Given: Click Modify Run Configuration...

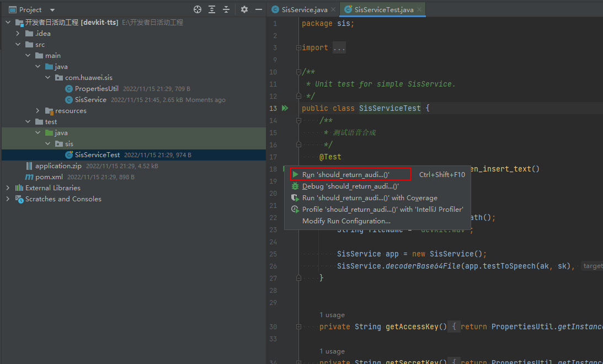Looking at the screenshot, I should pyautogui.click(x=346, y=221).
